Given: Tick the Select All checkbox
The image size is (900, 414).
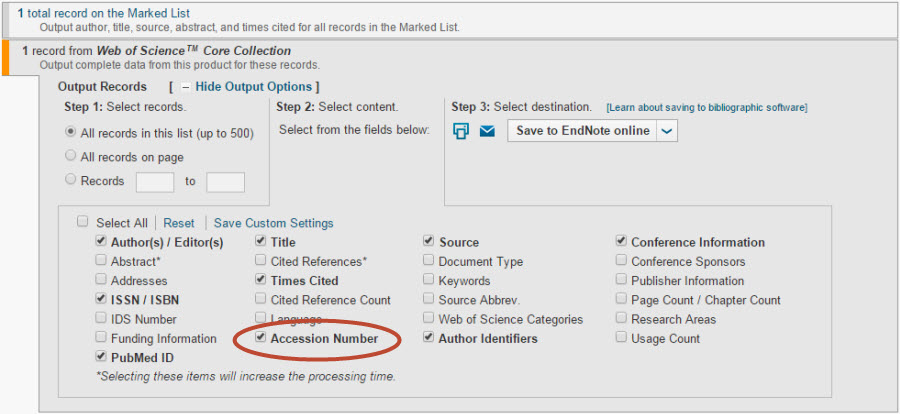Looking at the screenshot, I should pos(83,223).
